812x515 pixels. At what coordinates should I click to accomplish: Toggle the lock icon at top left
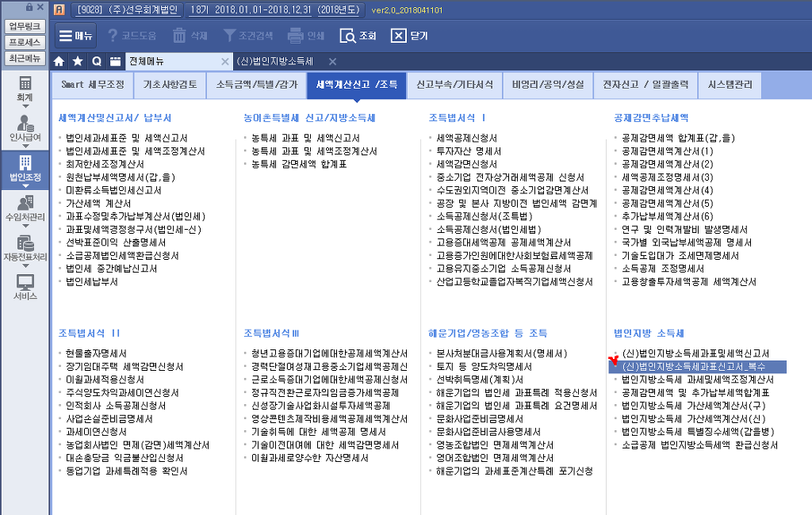click(29, 7)
